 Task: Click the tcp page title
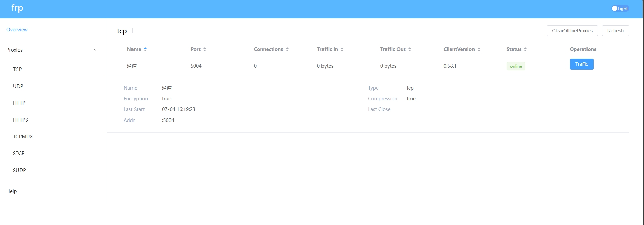(x=122, y=31)
